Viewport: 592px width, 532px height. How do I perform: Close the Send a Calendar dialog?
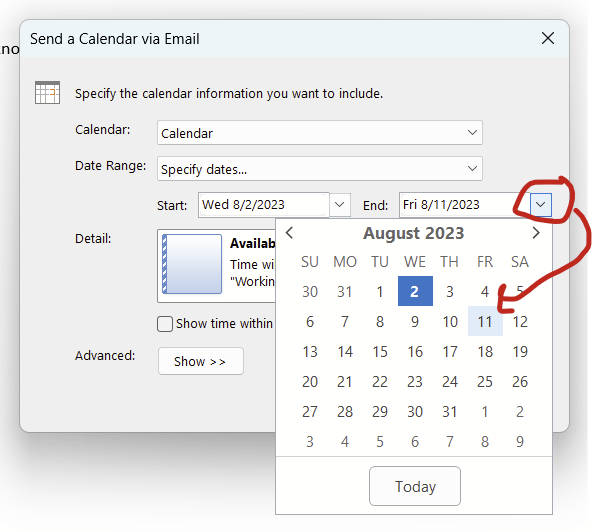pos(547,38)
